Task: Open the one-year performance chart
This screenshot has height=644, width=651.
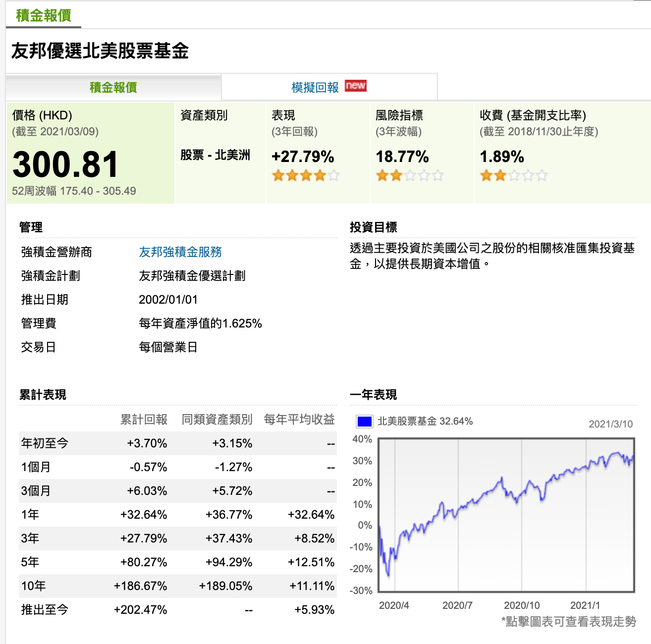Action: [506, 515]
